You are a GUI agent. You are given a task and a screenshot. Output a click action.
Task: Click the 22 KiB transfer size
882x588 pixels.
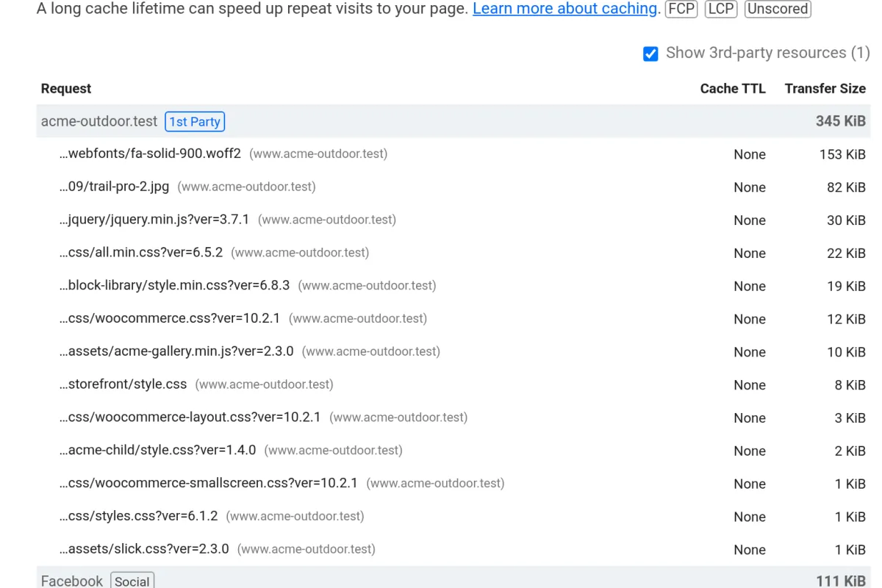pyautogui.click(x=846, y=253)
